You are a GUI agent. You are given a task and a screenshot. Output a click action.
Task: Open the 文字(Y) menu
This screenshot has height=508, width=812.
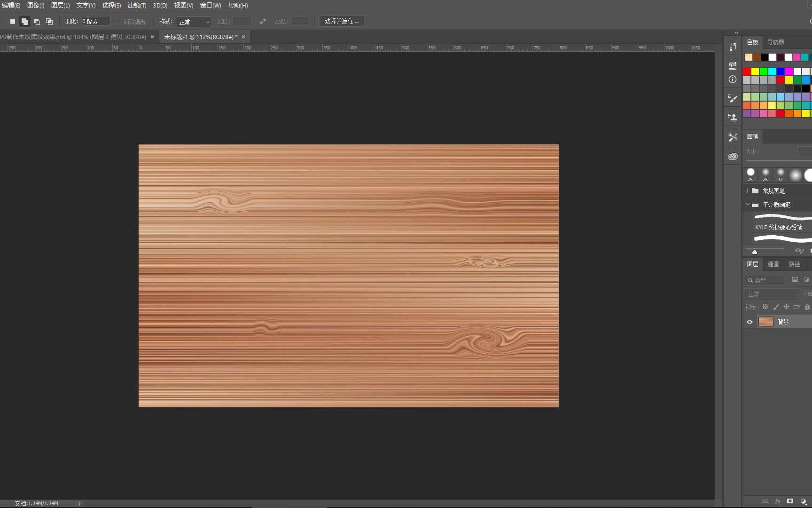86,6
